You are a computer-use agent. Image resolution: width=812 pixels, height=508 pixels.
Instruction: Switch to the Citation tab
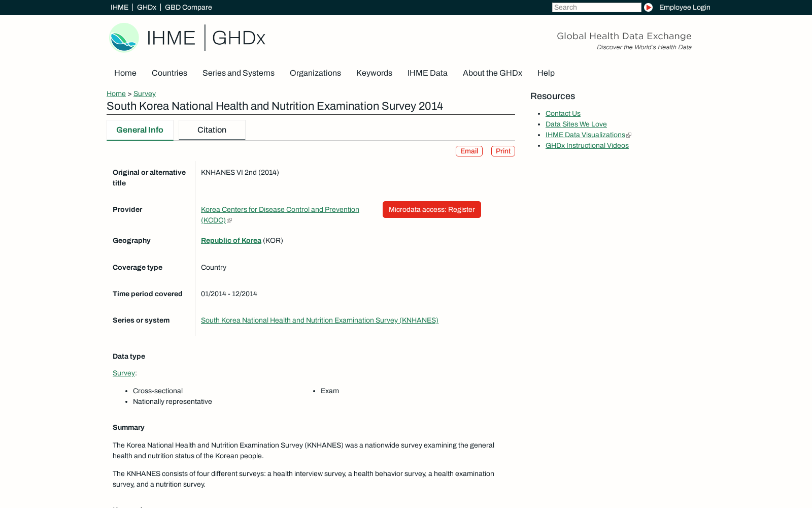(212, 130)
